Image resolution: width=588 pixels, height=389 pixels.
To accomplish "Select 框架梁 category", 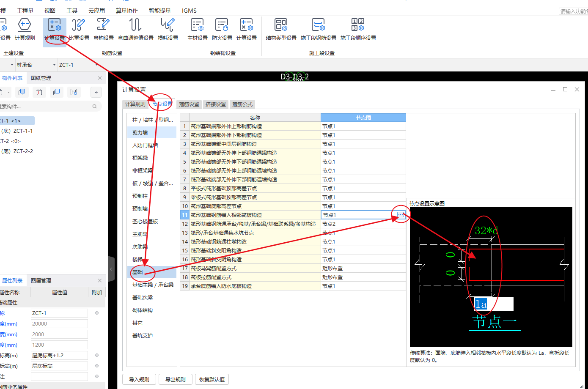I will [152, 158].
